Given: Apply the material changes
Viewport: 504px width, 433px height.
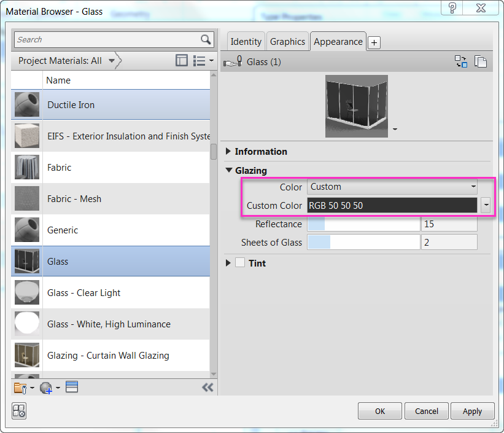Looking at the screenshot, I should (472, 411).
